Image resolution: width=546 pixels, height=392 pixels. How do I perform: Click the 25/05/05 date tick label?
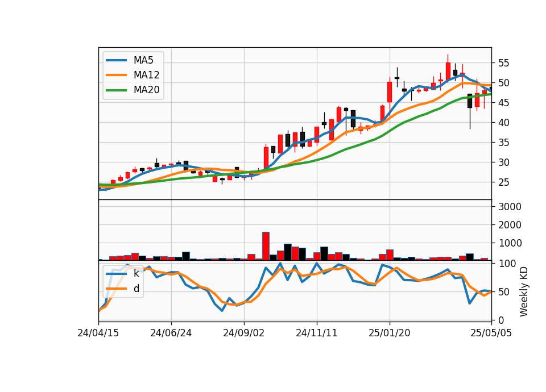click(491, 333)
